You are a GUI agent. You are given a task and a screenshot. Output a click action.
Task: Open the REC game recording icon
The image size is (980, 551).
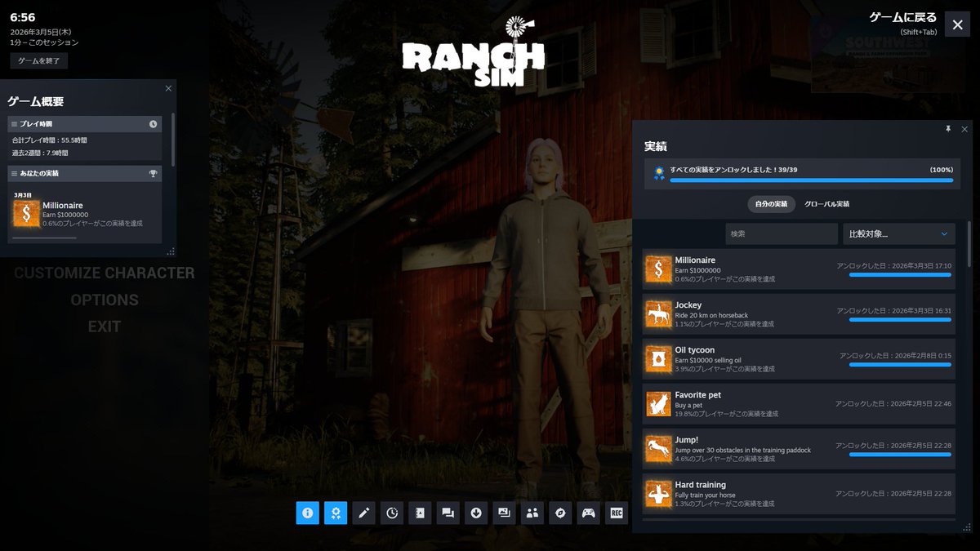[617, 513]
